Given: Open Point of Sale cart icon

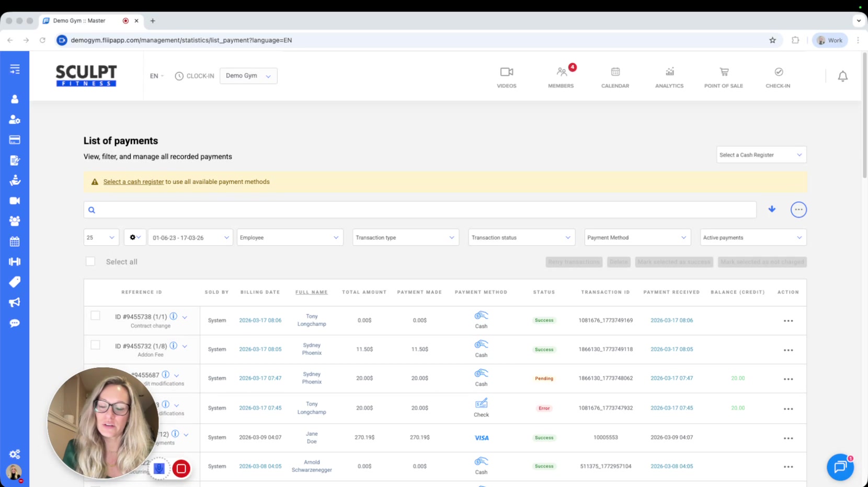Looking at the screenshot, I should [x=724, y=72].
